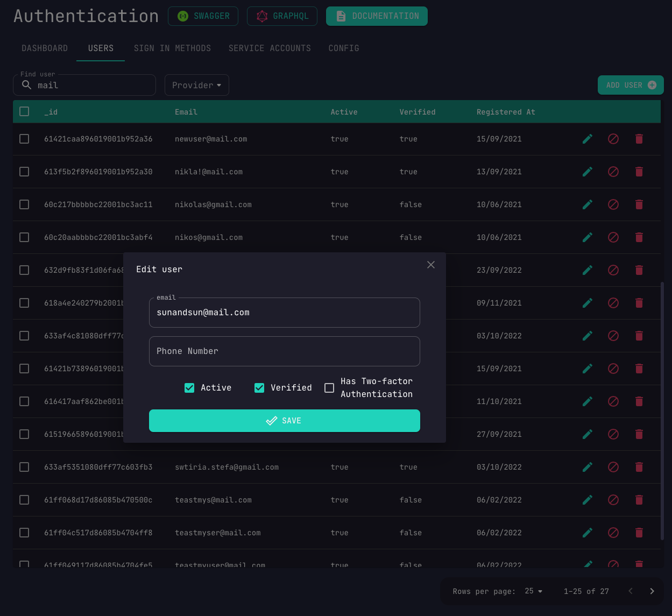Block user swtiria.stefa@gmail.com
Image resolution: width=672 pixels, height=616 pixels.
coord(613,467)
